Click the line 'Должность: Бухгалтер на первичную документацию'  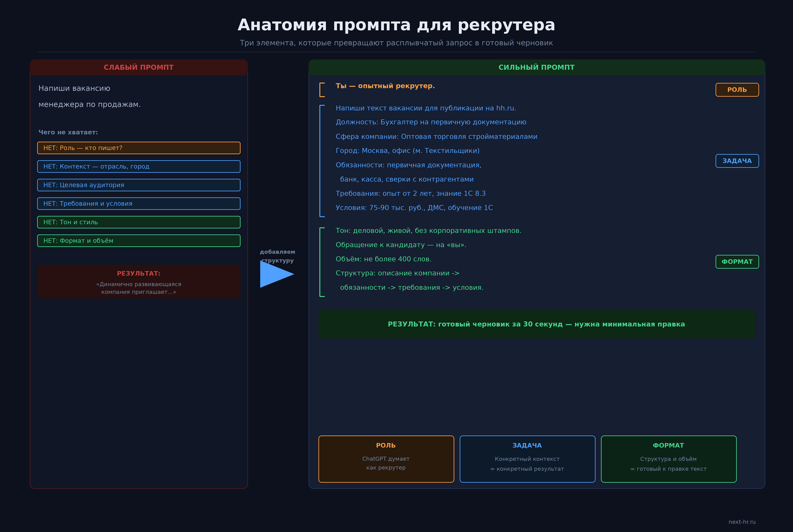[431, 122]
